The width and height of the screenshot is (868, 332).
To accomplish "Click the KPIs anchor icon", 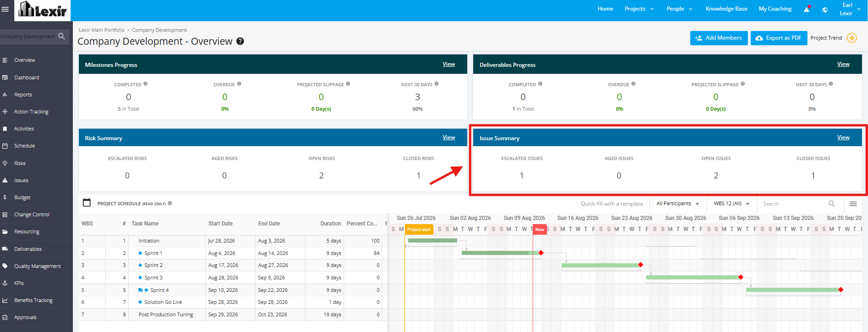I will pyautogui.click(x=5, y=283).
